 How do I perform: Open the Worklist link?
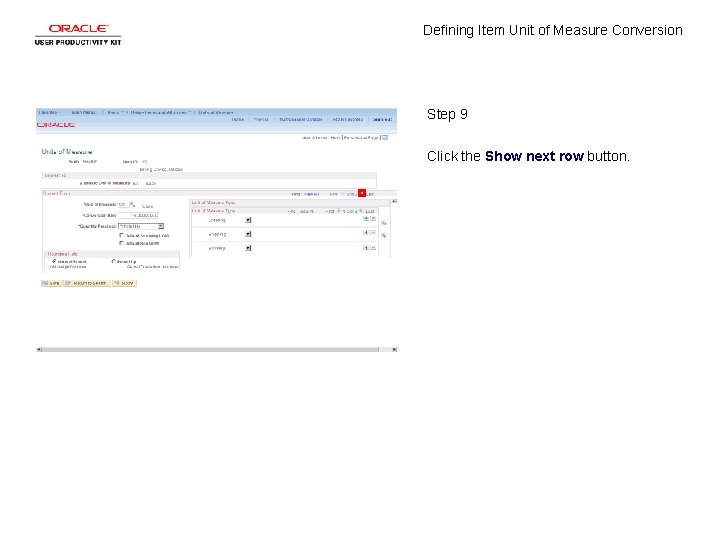point(261,119)
